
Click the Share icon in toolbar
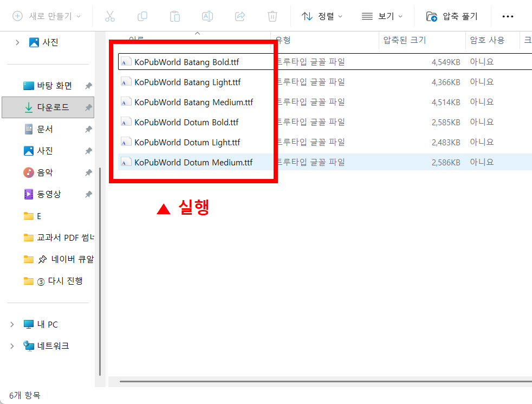240,16
